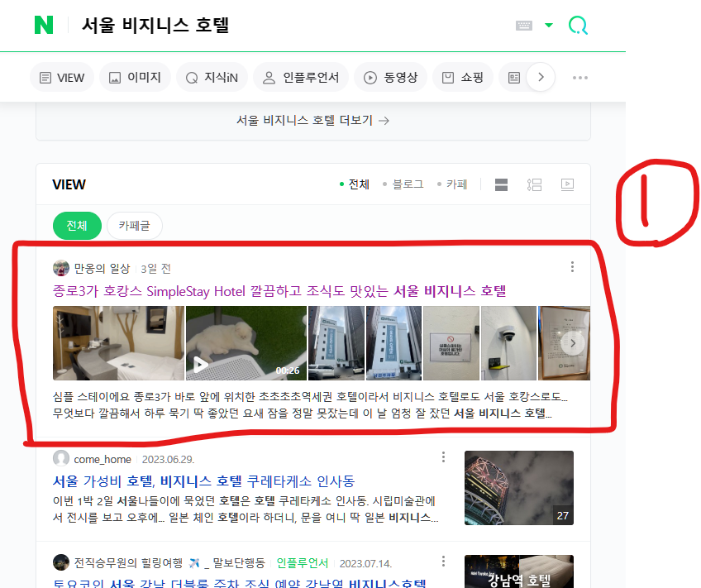Open the options menu for 만옹의 일상 post
This screenshot has width=701, height=588.
pos(572,267)
